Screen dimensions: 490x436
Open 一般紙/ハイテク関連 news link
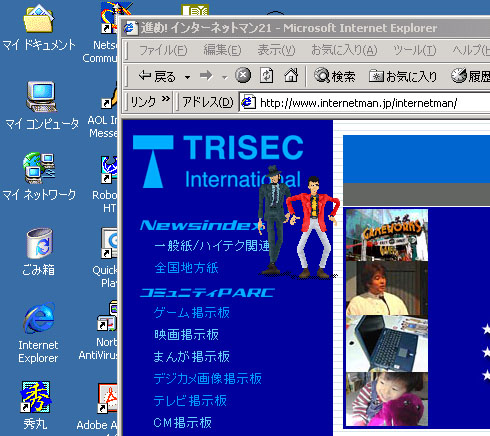pos(212,246)
